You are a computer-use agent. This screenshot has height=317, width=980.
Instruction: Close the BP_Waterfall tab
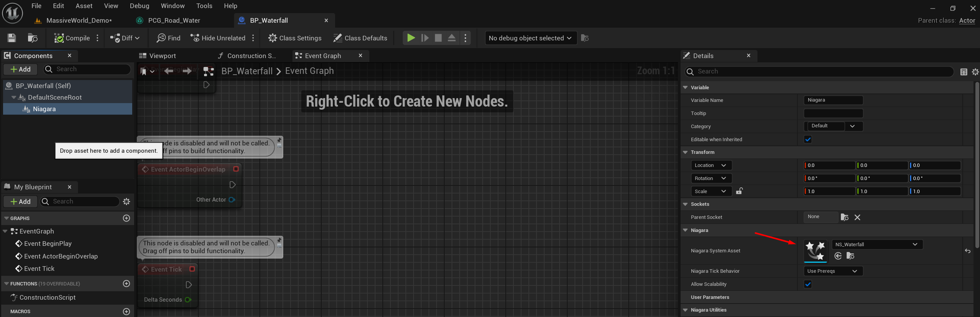click(x=326, y=20)
